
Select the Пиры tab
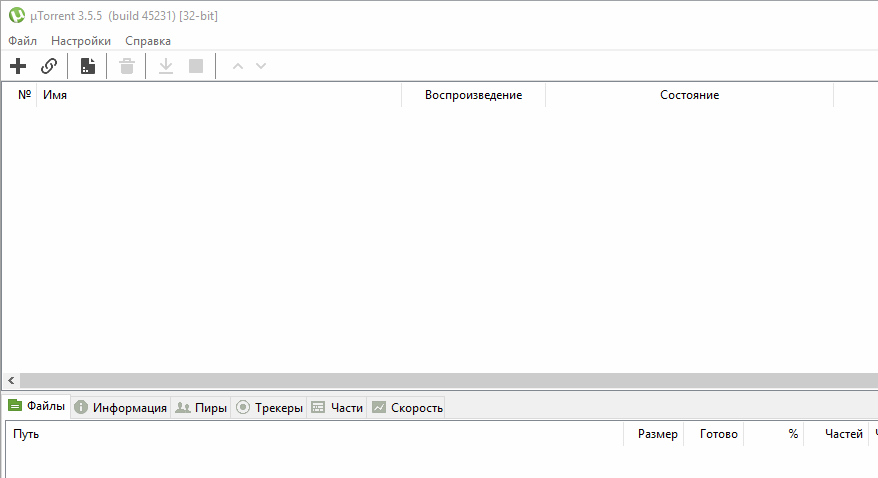200,408
